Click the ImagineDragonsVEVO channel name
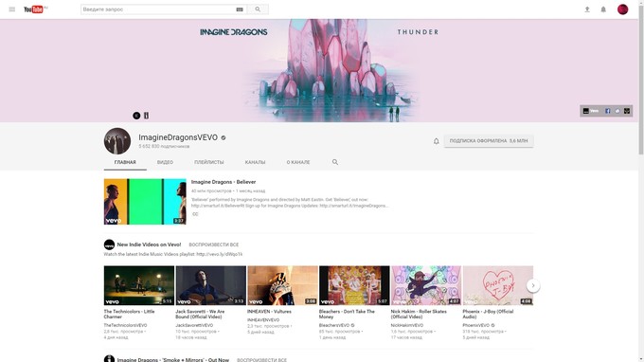The image size is (644, 362). (178, 137)
